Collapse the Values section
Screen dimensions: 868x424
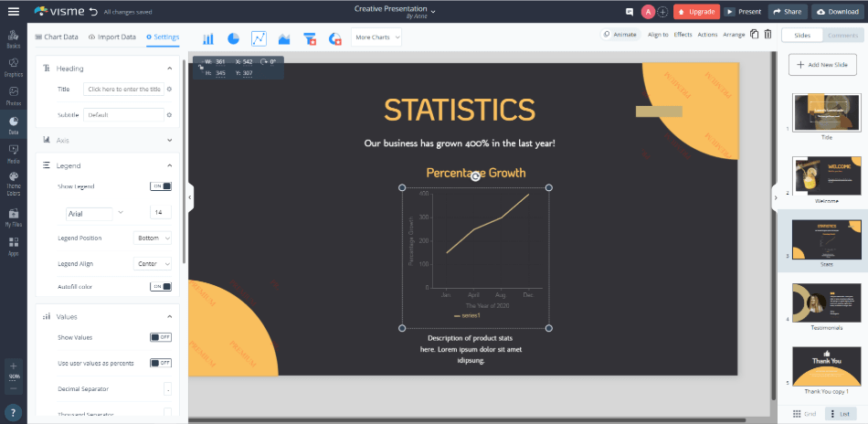169,316
